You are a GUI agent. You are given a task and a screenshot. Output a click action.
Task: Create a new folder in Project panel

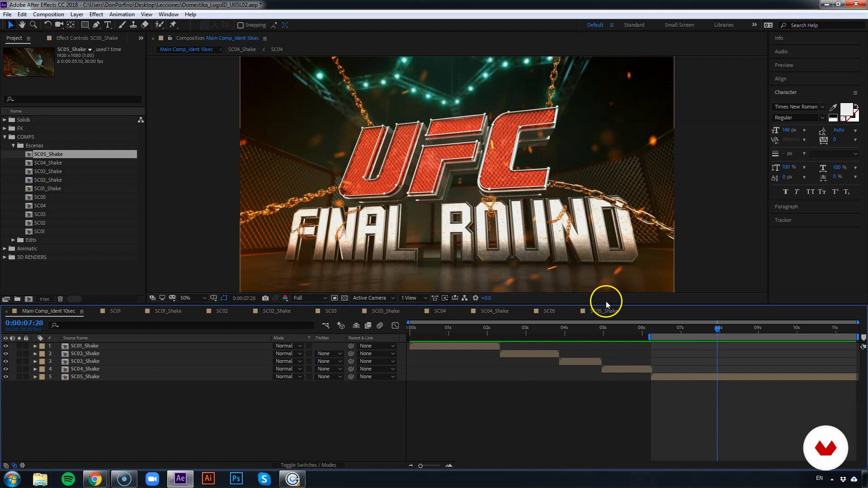coord(17,299)
